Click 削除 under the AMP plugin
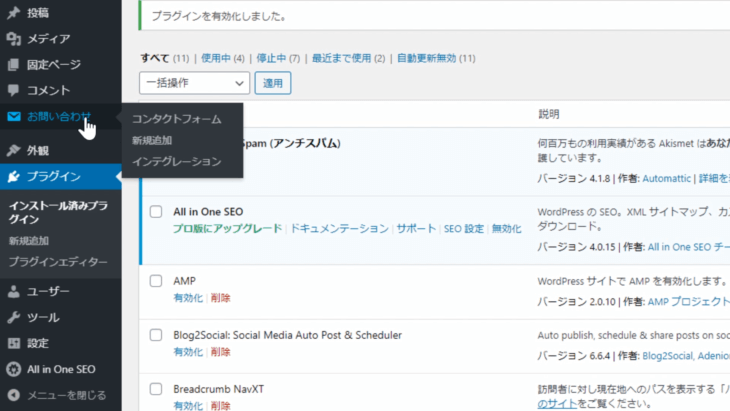Image resolution: width=730 pixels, height=411 pixels. tap(221, 298)
